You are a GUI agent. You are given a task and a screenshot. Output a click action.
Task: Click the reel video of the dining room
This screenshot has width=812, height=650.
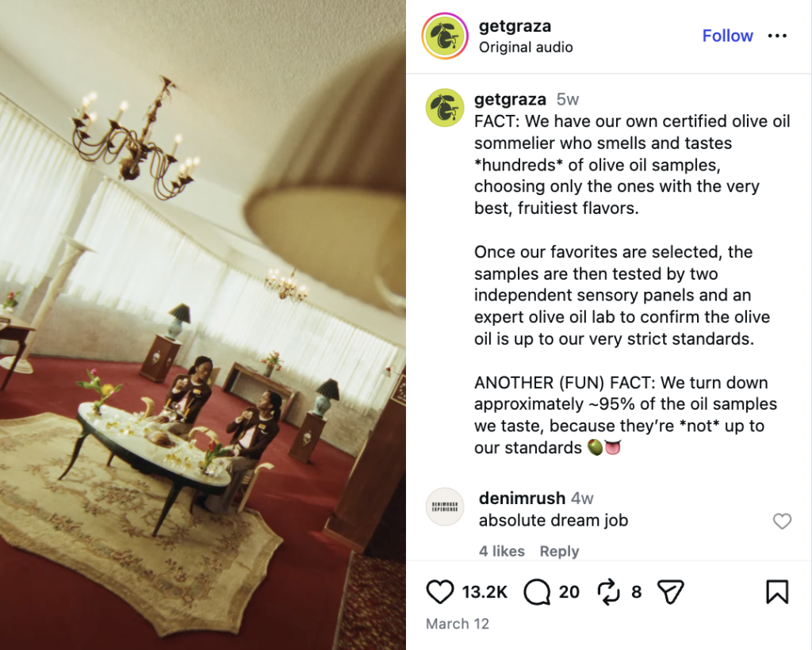pos(202,325)
